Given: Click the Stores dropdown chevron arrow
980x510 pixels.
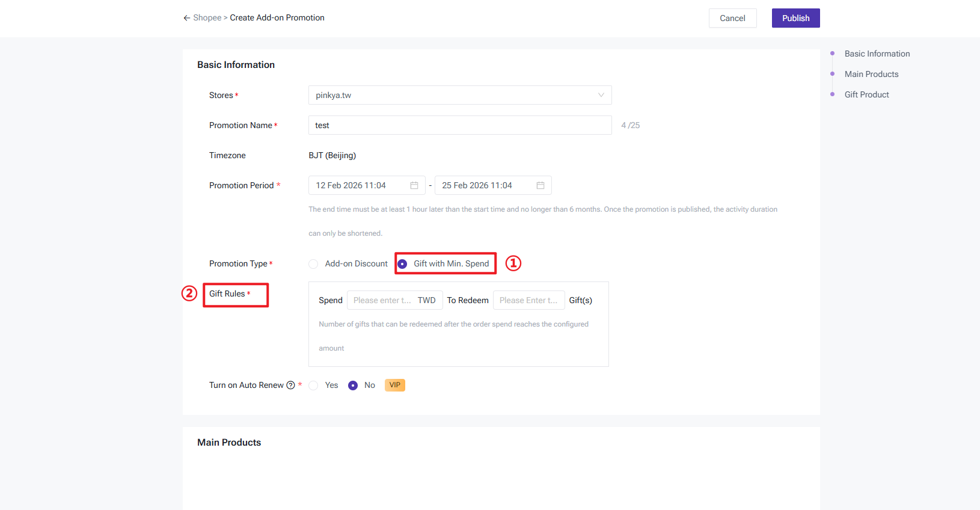Looking at the screenshot, I should 601,95.
